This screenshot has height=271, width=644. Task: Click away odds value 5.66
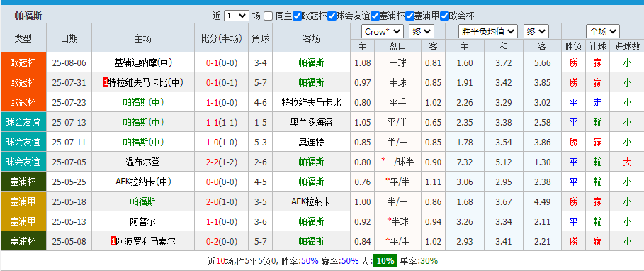pyautogui.click(x=543, y=63)
